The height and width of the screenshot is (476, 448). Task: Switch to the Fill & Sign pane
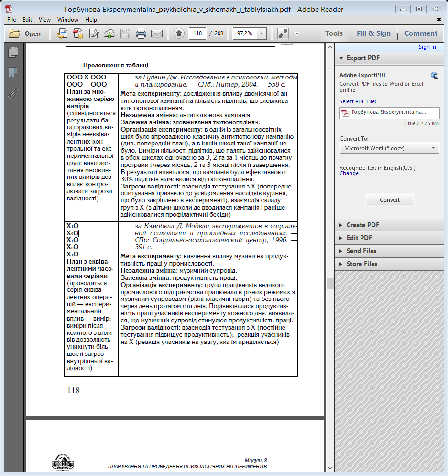pyautogui.click(x=373, y=33)
